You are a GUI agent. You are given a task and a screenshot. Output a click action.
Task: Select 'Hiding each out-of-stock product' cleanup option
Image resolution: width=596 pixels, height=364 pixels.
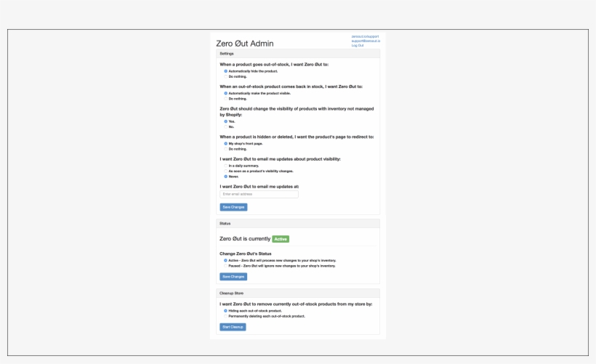click(x=225, y=310)
